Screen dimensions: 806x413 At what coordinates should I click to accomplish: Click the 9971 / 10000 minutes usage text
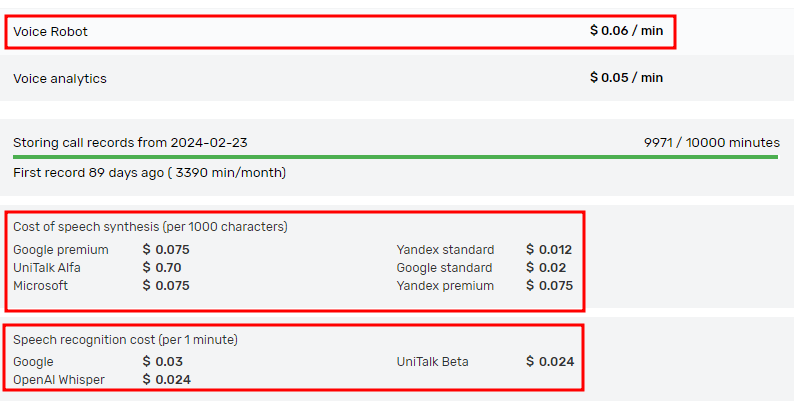(x=711, y=143)
